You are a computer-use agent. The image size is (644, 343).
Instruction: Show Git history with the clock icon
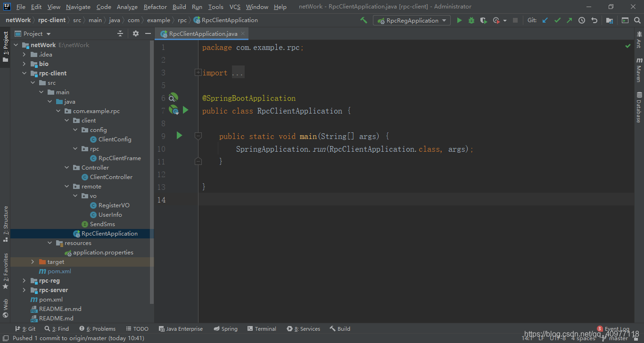[582, 20]
